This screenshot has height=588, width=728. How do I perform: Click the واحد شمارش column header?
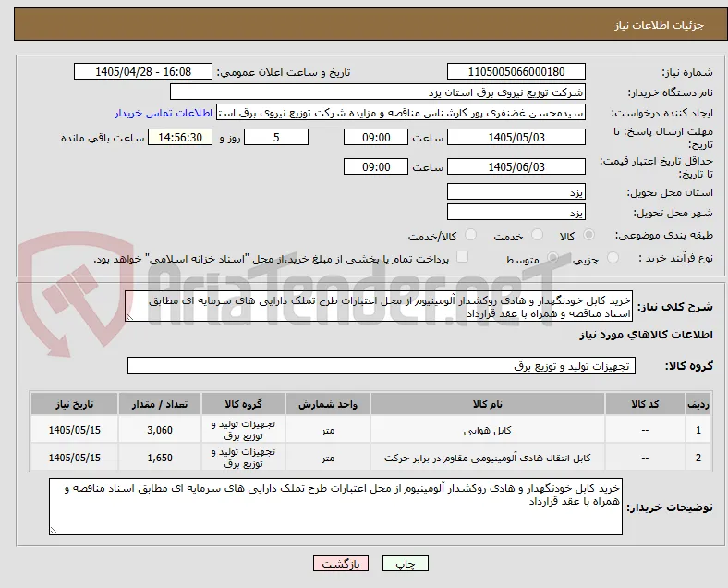tap(328, 404)
